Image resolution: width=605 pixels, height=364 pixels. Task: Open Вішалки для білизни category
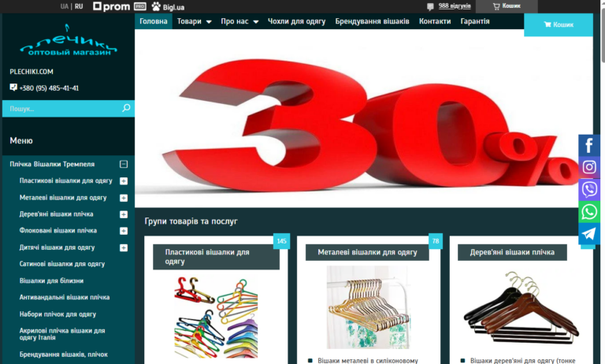[x=51, y=280]
